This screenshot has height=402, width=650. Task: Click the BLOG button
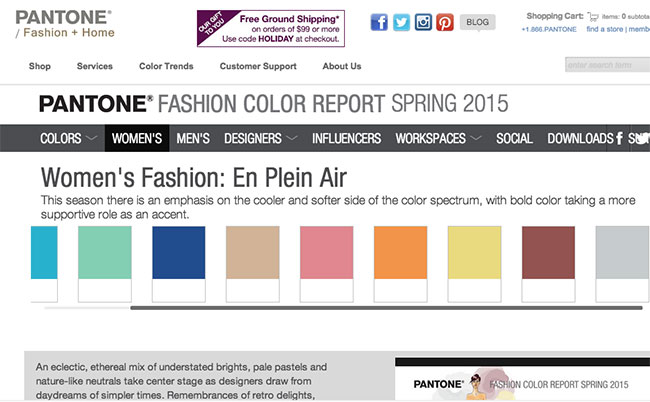pos(478,22)
